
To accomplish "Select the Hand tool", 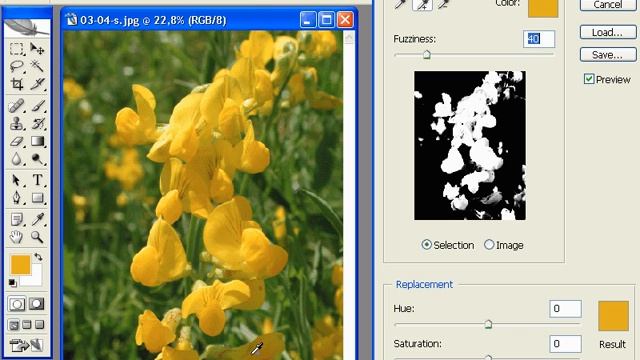I will pyautogui.click(x=16, y=237).
